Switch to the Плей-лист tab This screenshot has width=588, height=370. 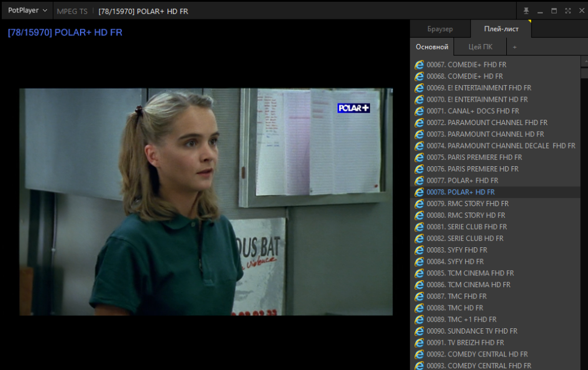pos(501,29)
